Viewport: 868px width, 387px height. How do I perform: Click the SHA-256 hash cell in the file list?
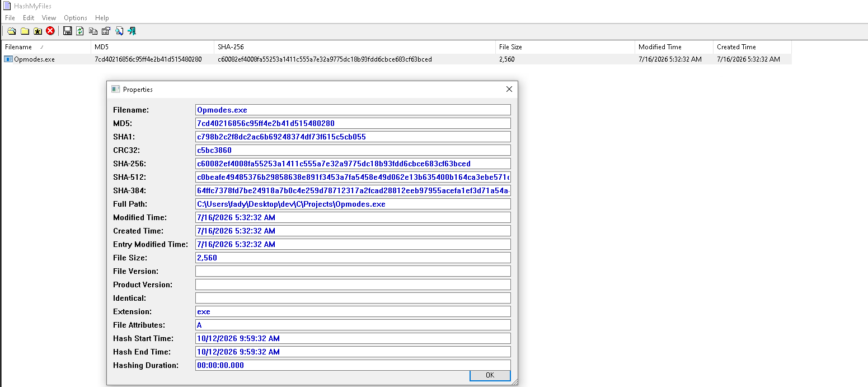pos(325,59)
